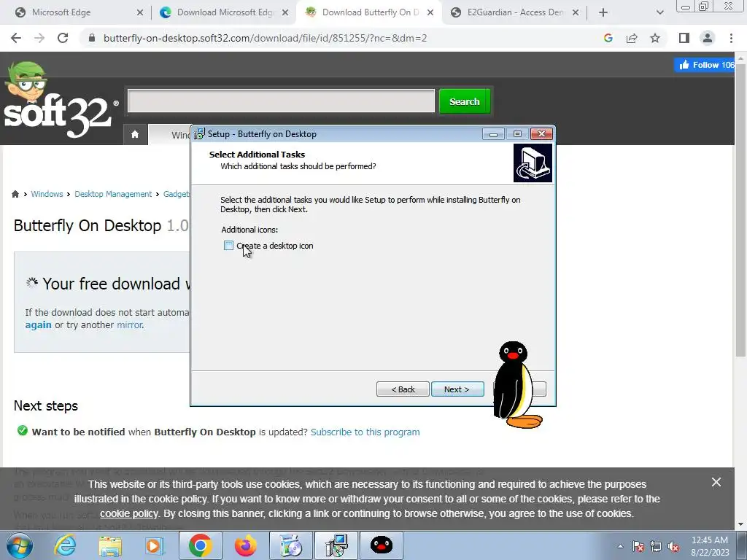This screenshot has width=747, height=560.
Task: Click the 'again' download link
Action: pos(38,324)
